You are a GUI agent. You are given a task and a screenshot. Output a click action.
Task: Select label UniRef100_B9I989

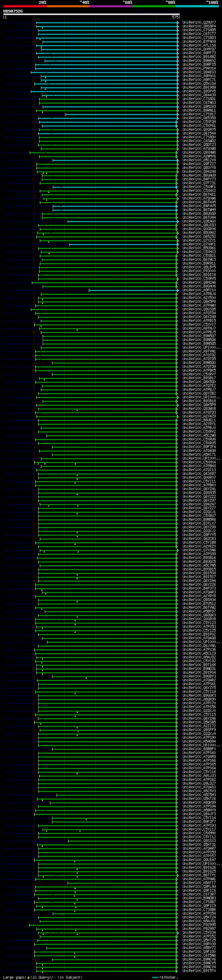(199, 88)
